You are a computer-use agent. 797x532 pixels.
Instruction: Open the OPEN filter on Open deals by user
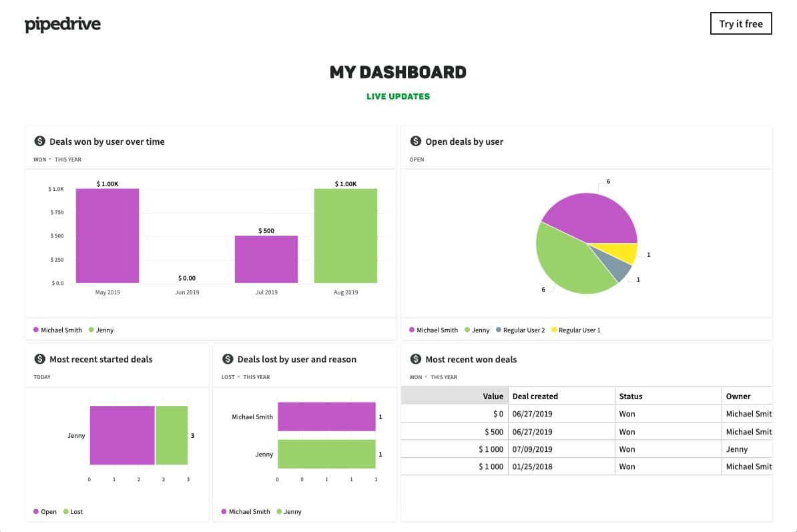(418, 160)
